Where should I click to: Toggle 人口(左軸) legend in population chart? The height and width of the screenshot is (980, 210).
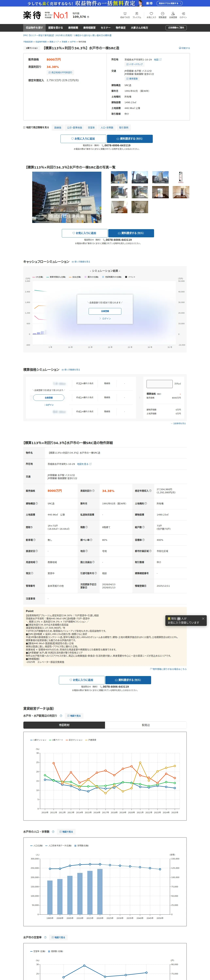coord(37,846)
